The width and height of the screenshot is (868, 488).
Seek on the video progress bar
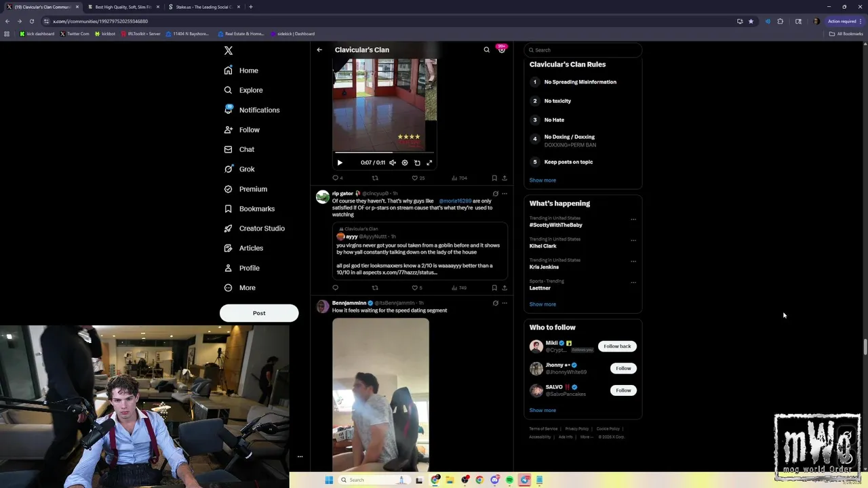[x=384, y=152]
